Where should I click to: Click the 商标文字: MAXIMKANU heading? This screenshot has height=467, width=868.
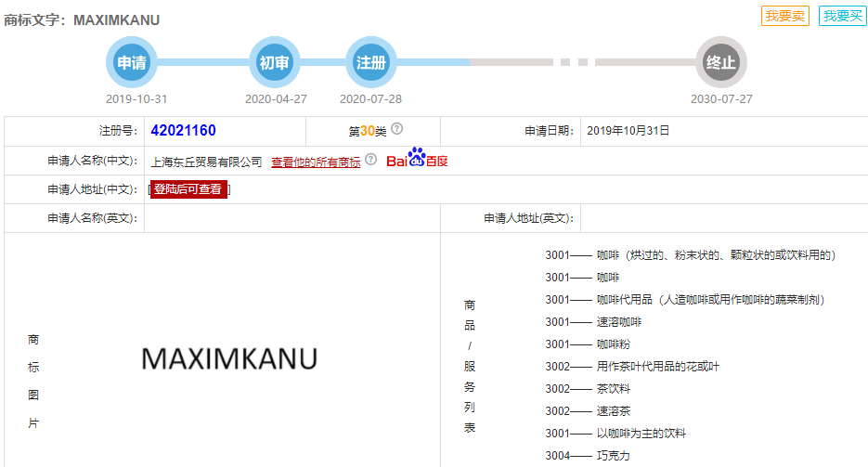82,20
